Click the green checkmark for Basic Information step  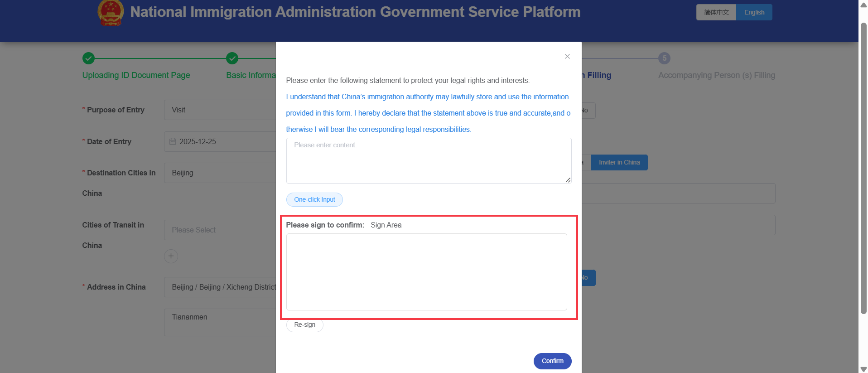[x=232, y=58]
